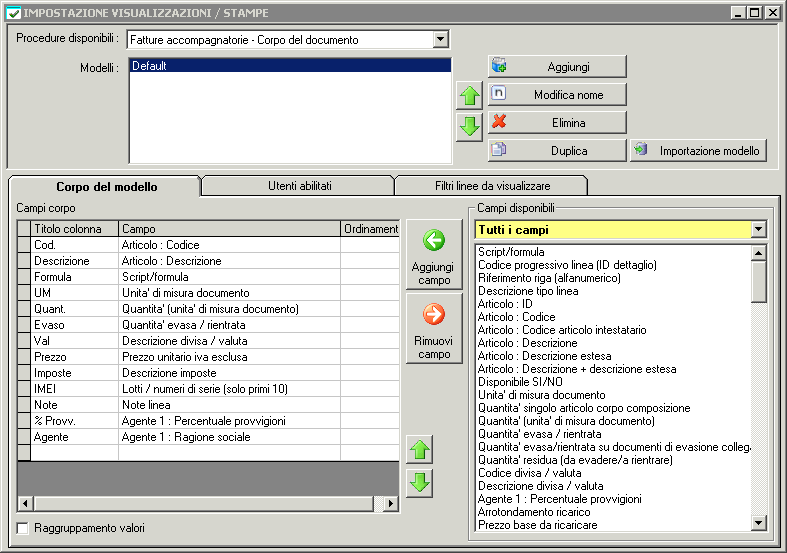The width and height of the screenshot is (787, 553).
Task: Select the Agente row title cell
Action: coord(75,437)
